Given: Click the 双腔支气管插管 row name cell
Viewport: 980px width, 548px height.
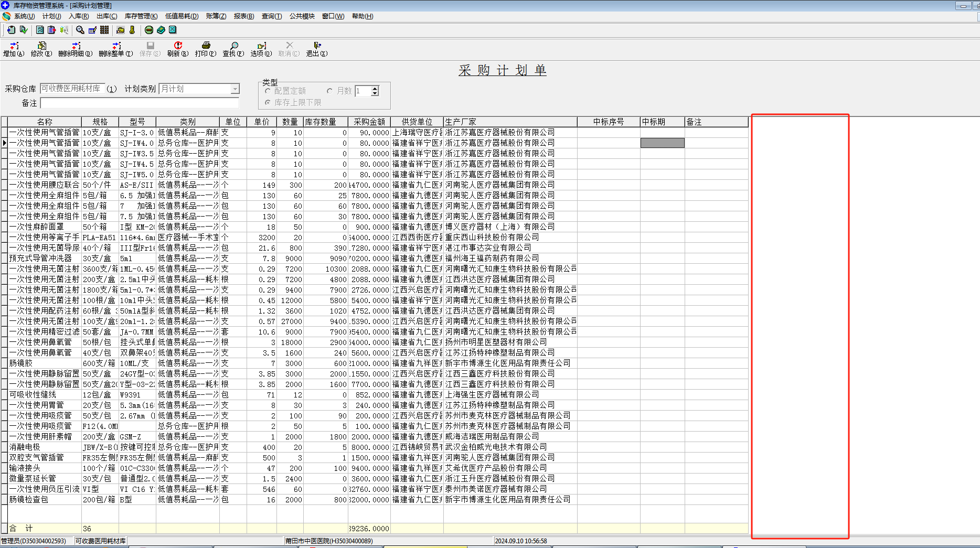Looking at the screenshot, I should (45, 457).
